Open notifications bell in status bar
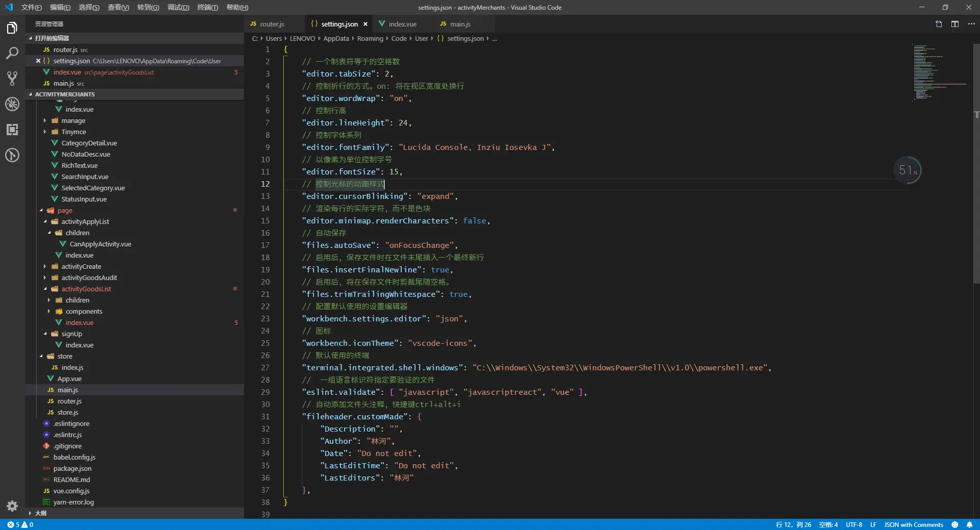The height and width of the screenshot is (530, 980). point(969,524)
